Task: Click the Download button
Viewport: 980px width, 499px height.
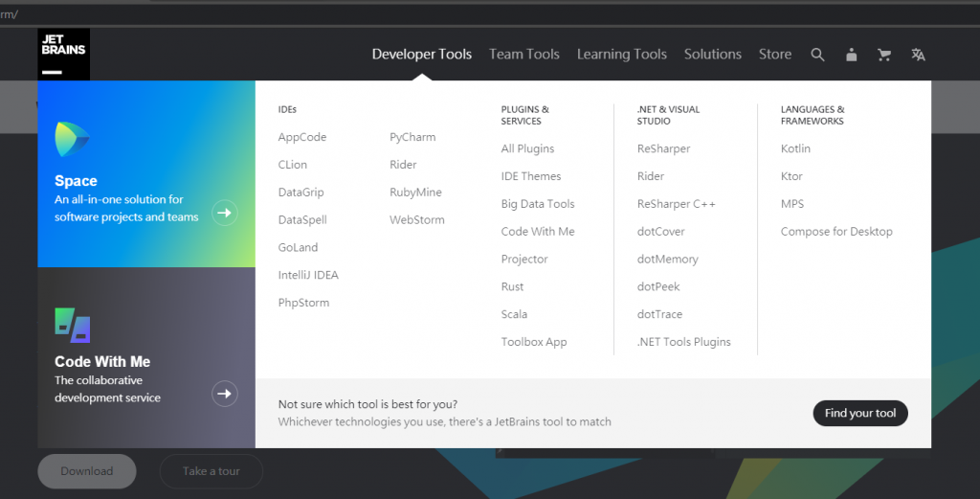Action: tap(87, 471)
